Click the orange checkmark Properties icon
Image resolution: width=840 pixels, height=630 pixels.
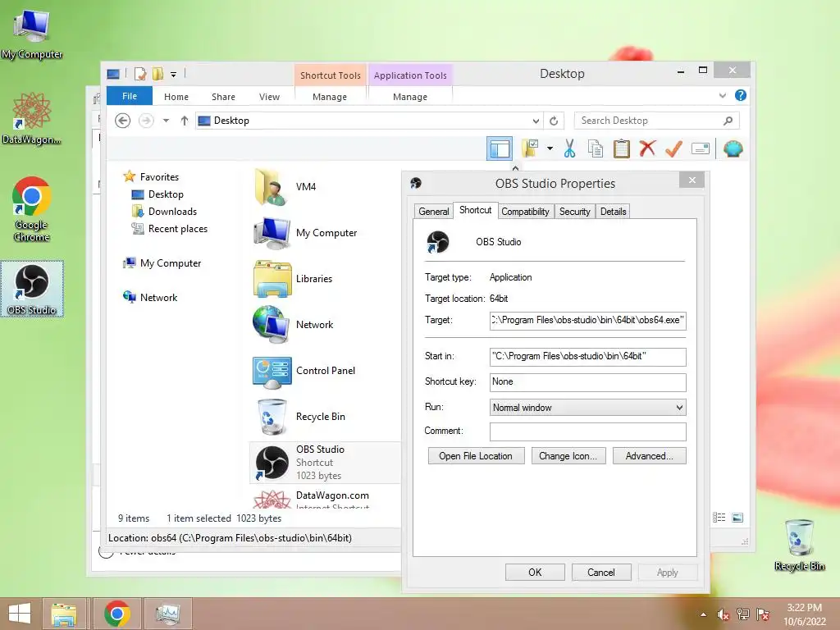[x=673, y=148]
